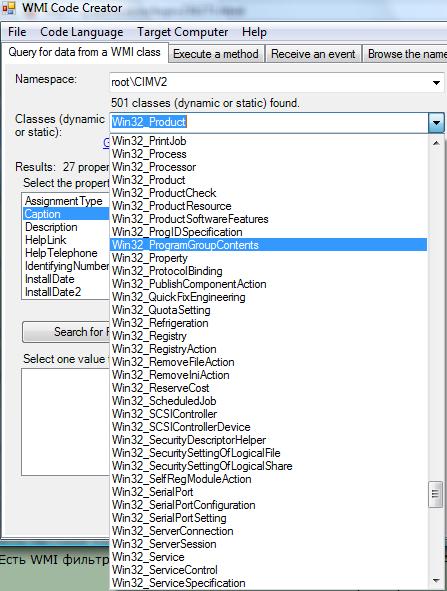447x591 pixels.
Task: Click the class list scrollbar thumb
Action: pos(436,494)
